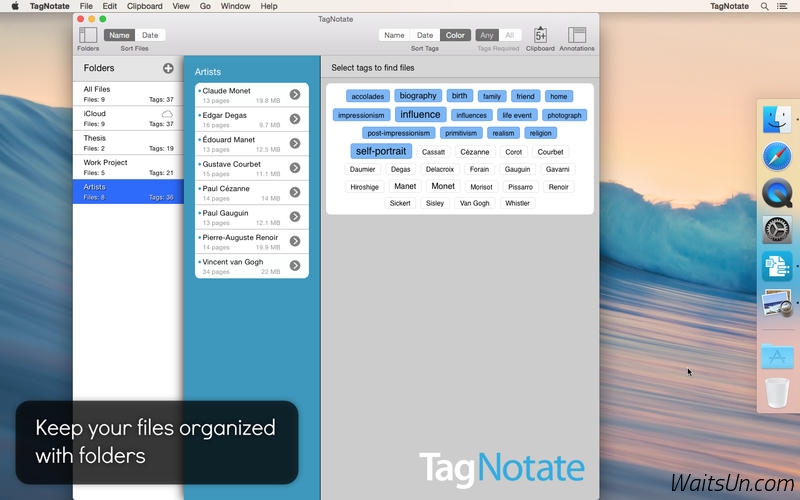Open the Go menu
800x500 pixels.
pyautogui.click(x=205, y=6)
